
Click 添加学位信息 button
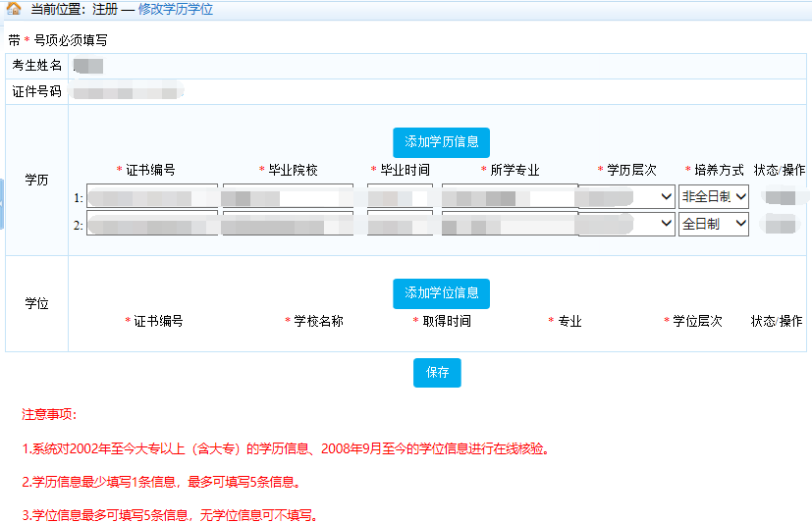tap(441, 293)
